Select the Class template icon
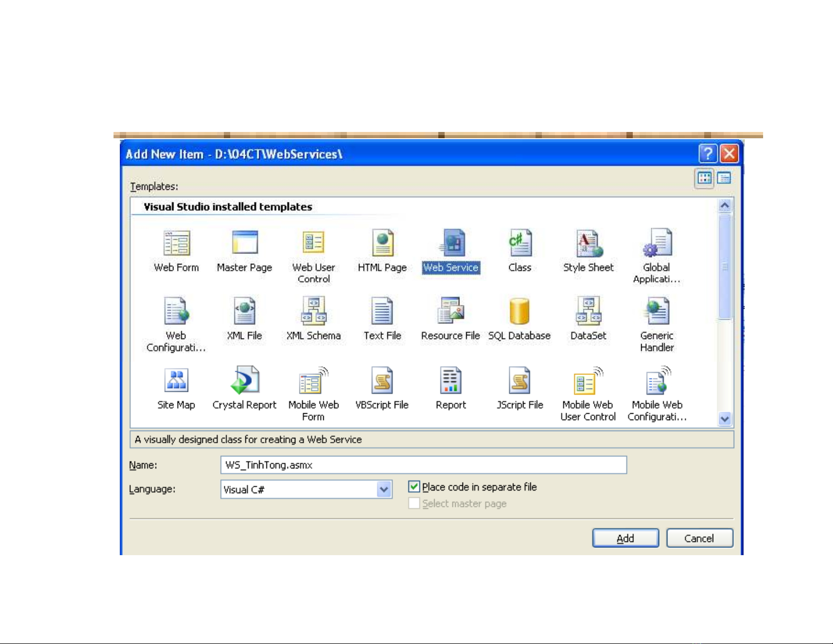The image size is (833, 644). [x=520, y=244]
